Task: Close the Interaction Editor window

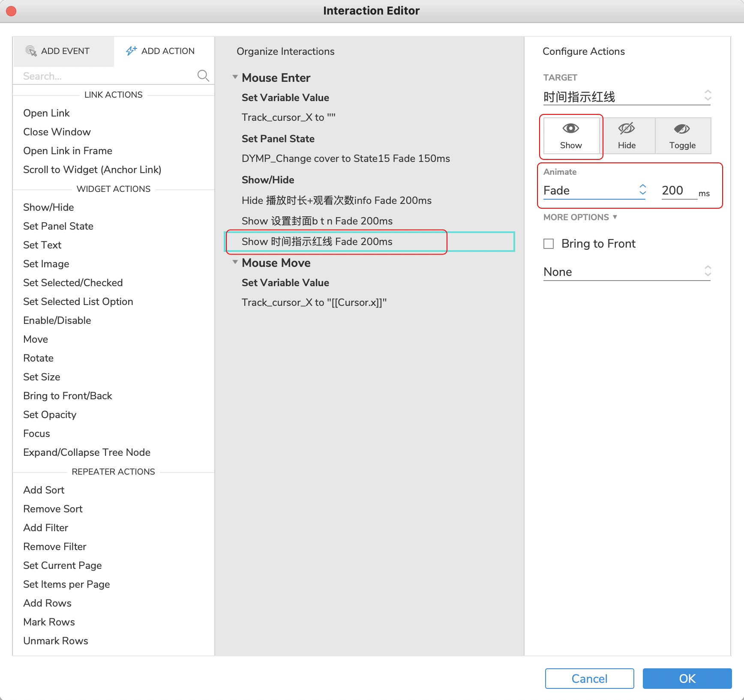Action: [11, 11]
